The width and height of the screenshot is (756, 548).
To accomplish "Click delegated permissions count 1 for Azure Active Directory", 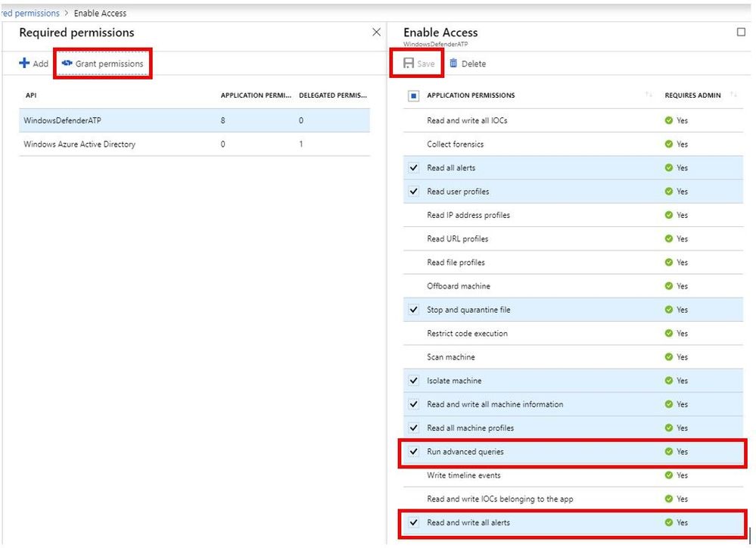I will tap(301, 145).
